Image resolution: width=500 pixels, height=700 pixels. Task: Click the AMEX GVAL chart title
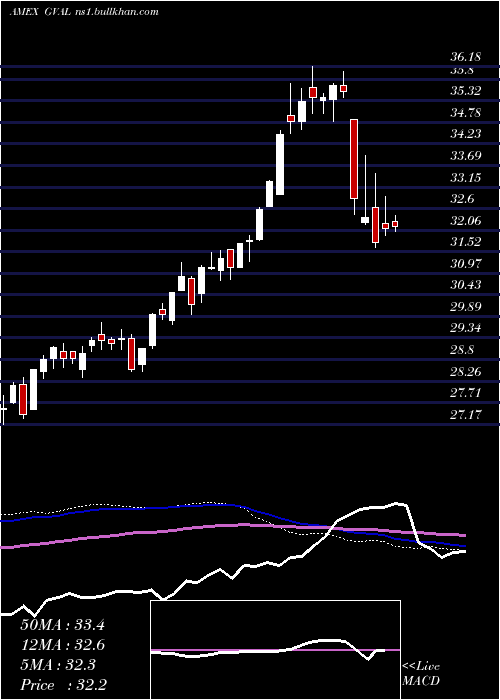(x=40, y=12)
